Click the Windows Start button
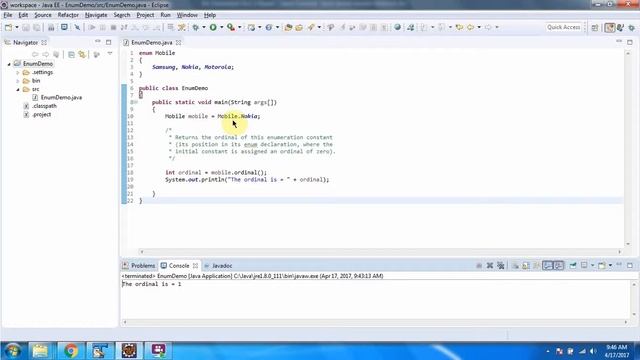The width and height of the screenshot is (640, 360). (13, 351)
